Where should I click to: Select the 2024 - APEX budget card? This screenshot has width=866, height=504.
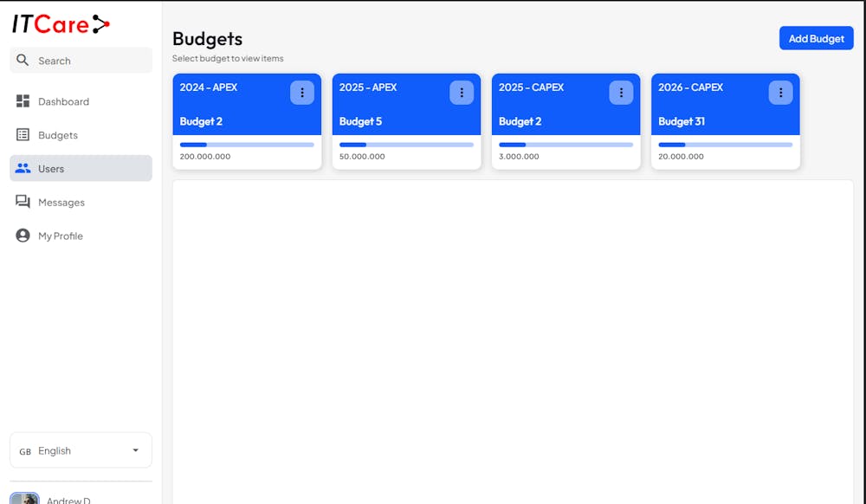click(247, 121)
